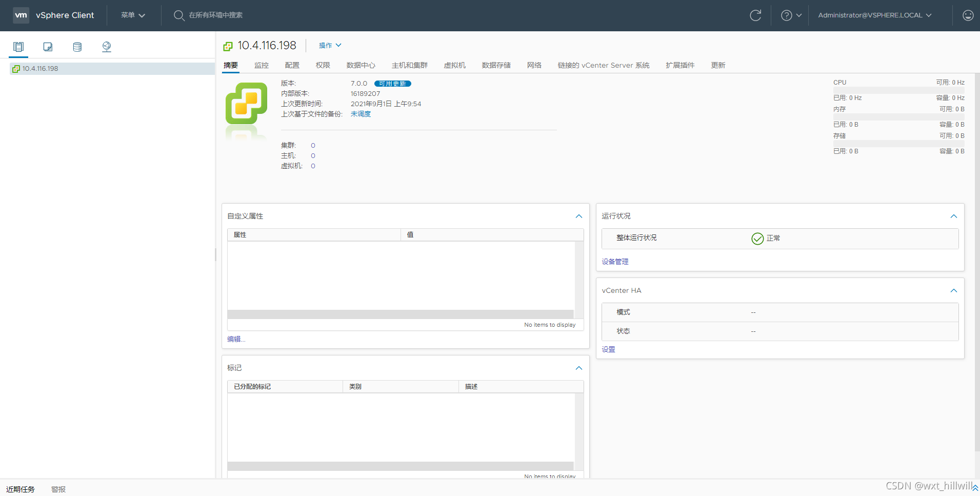Click the global search field
This screenshot has height=496, width=980.
[215, 15]
